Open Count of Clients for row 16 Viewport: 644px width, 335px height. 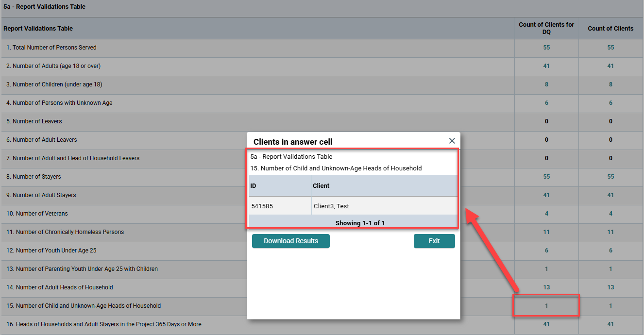coord(610,324)
